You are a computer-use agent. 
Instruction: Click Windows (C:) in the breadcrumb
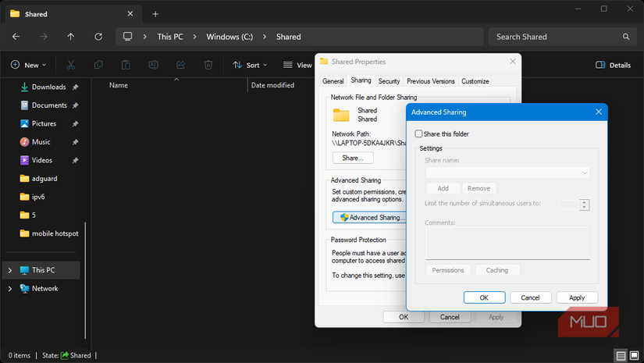click(x=229, y=37)
